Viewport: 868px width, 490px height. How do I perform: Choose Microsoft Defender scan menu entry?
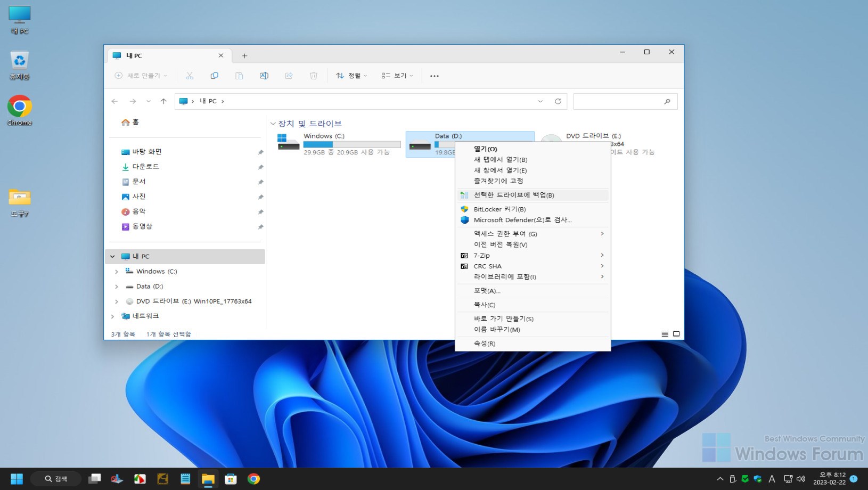click(533, 219)
